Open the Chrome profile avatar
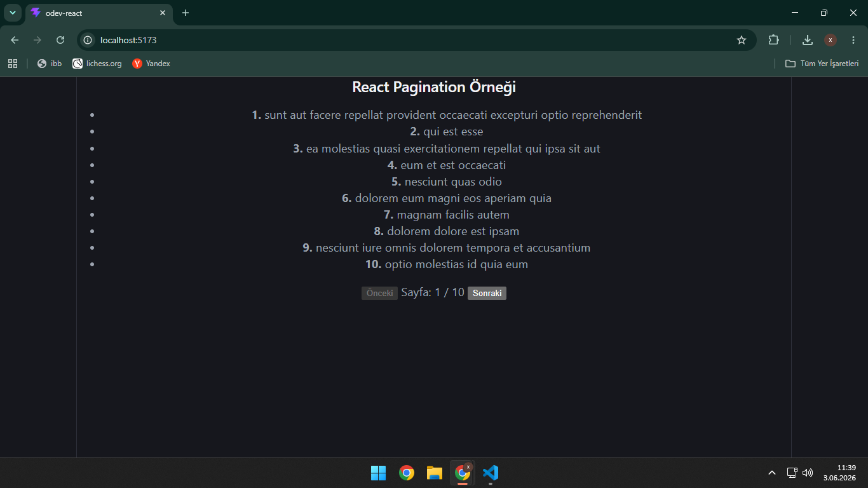Viewport: 868px width, 488px height. (x=831, y=40)
